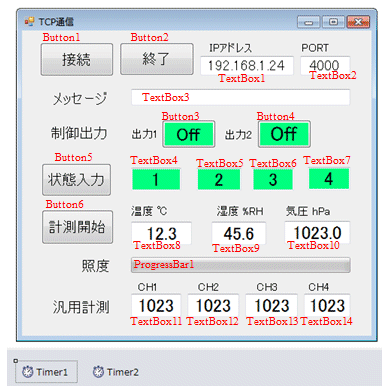Click the PORT label
The width and height of the screenshot is (388, 391).
tap(315, 48)
